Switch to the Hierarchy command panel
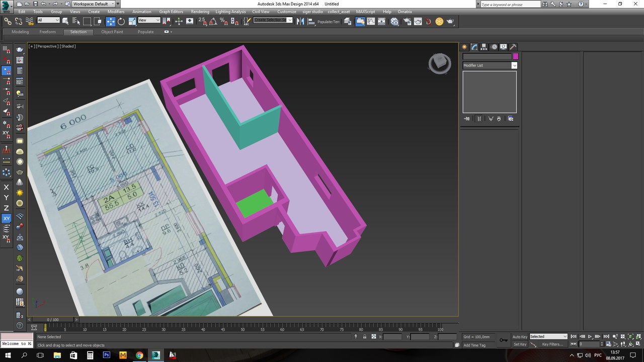The height and width of the screenshot is (362, 644). 484,47
